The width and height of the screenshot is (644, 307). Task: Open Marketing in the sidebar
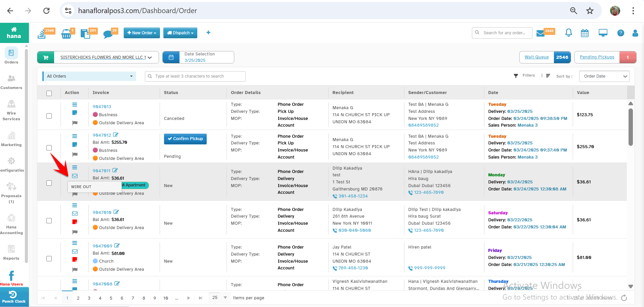(x=11, y=139)
